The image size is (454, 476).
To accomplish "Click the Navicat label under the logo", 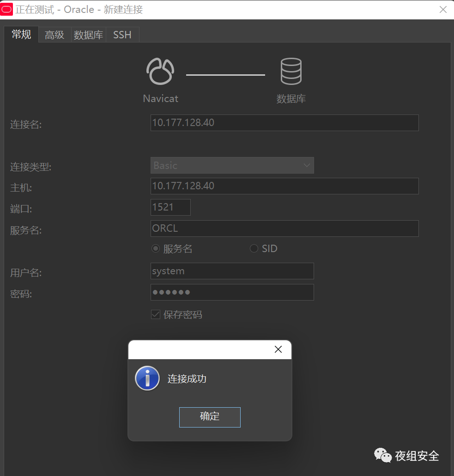I will tap(160, 99).
